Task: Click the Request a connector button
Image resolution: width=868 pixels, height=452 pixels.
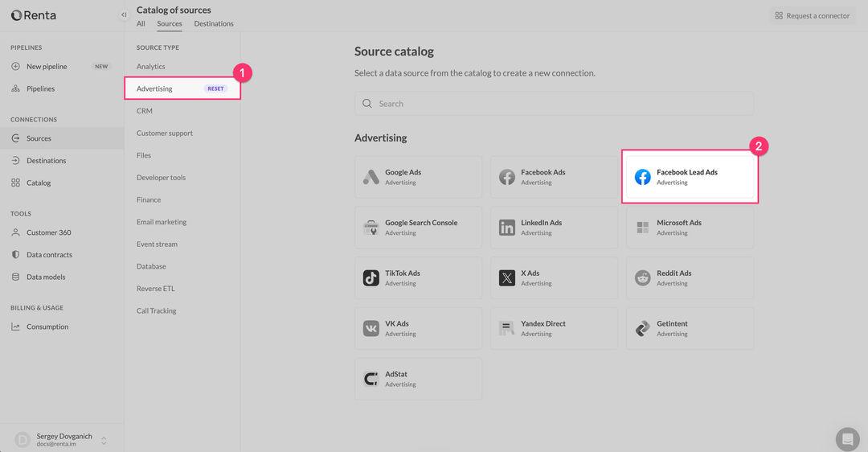Action: 812,15
